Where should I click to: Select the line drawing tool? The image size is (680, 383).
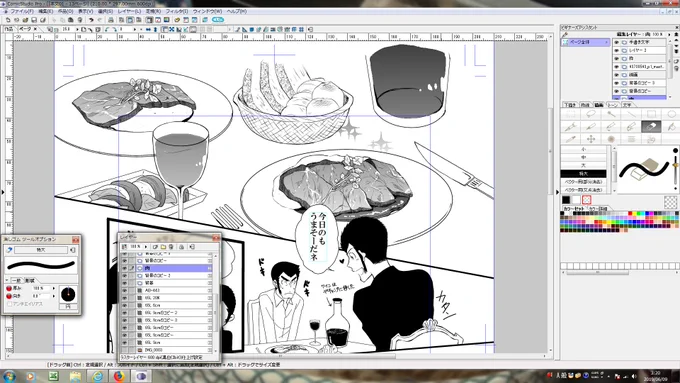[x=631, y=114]
